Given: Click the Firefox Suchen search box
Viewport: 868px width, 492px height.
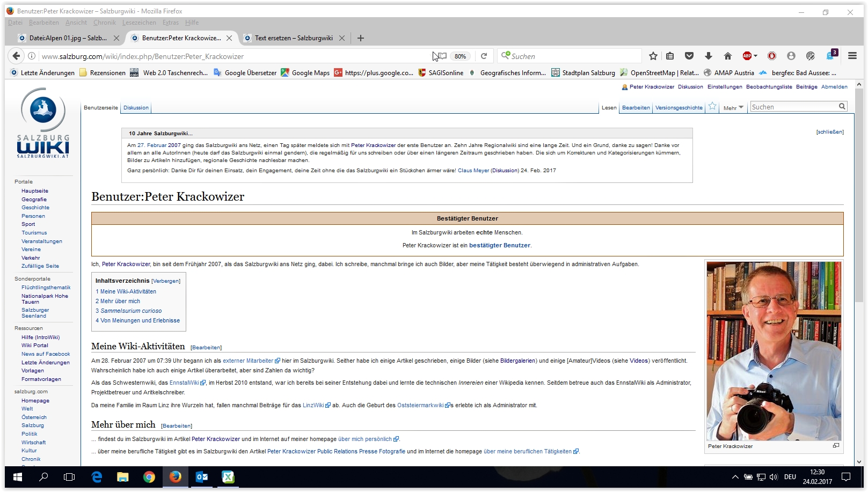Looking at the screenshot, I should click(570, 56).
